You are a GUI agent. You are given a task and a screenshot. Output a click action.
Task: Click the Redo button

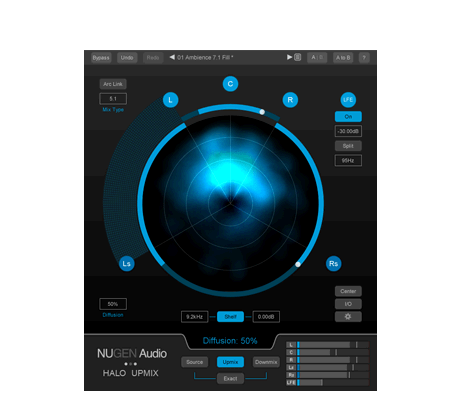[x=153, y=58]
